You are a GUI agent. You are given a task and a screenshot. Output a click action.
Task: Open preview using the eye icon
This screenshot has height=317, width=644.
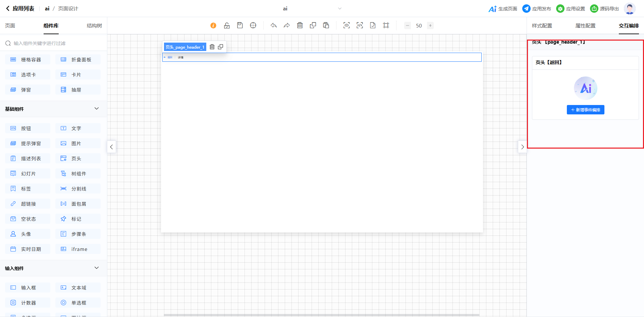[x=346, y=25]
